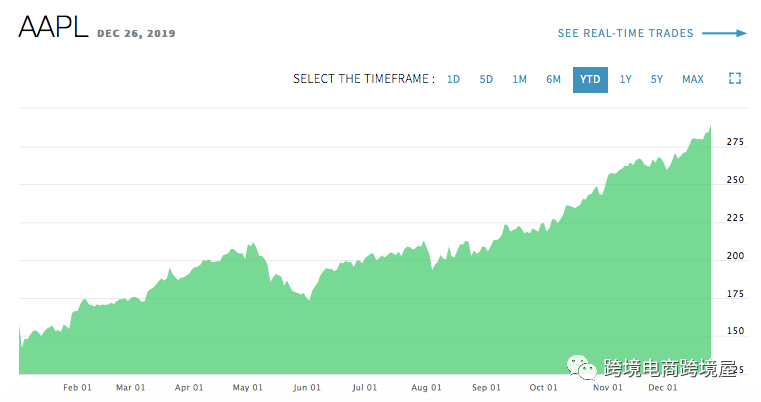Image resolution: width=761 pixels, height=402 pixels.
Task: Click the DEC 26, 2019 date label
Action: (136, 34)
